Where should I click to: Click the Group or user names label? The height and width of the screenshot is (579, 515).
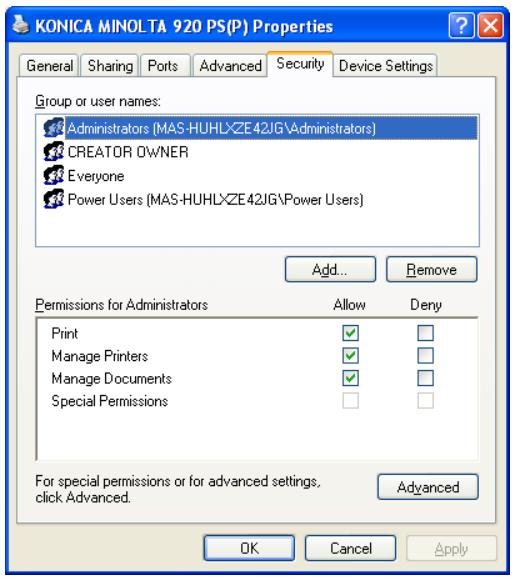98,101
